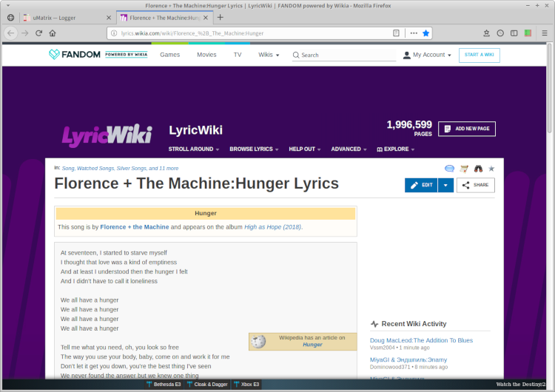
Task: Expand the HELP OUT menu
Action: click(x=304, y=149)
